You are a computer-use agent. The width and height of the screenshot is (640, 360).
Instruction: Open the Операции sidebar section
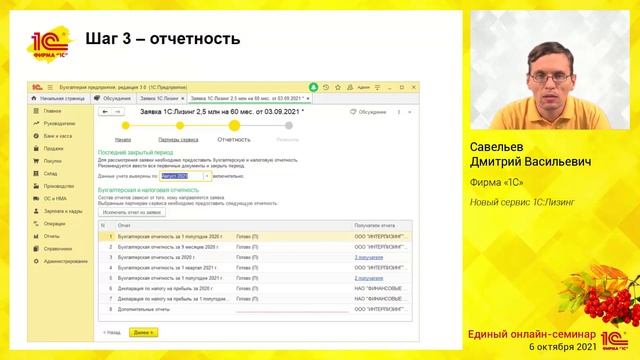(x=55, y=224)
